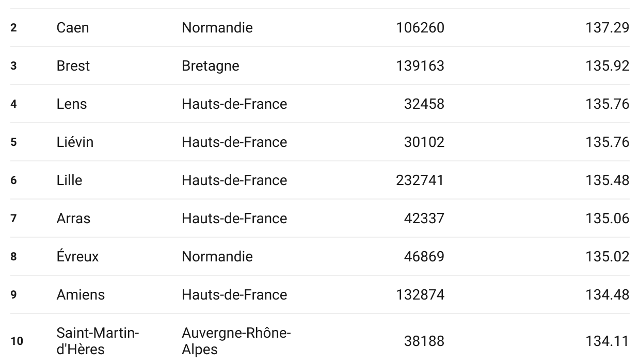
Task: Click the population value 139163
Action: click(x=420, y=65)
